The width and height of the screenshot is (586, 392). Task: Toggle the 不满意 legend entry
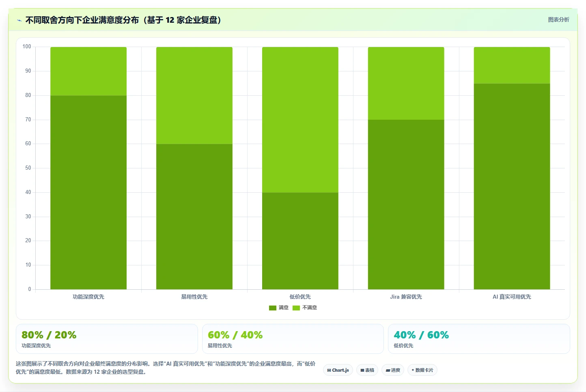pos(305,308)
